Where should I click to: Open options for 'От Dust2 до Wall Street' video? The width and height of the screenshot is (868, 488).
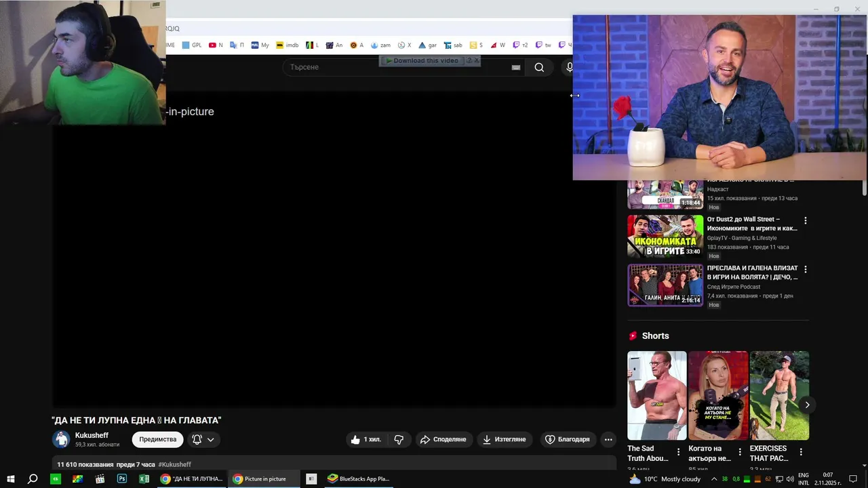(x=806, y=221)
